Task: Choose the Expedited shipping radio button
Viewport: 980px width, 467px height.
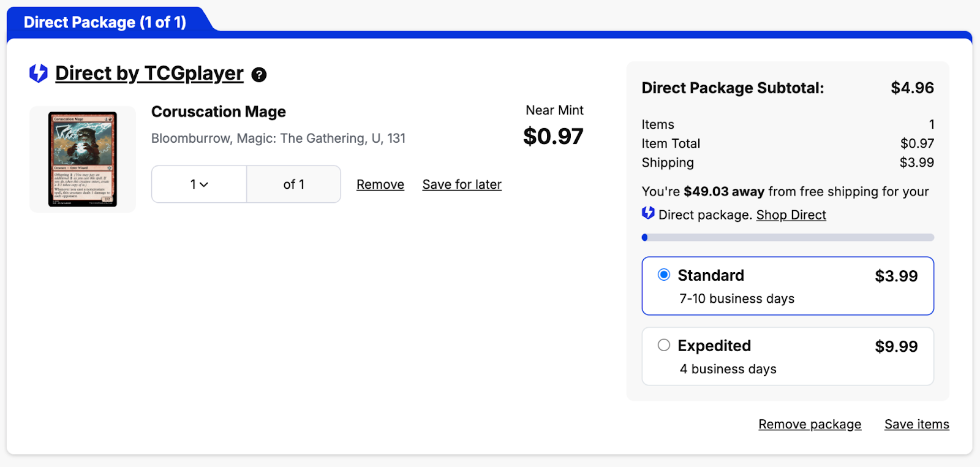Action: pos(663,345)
